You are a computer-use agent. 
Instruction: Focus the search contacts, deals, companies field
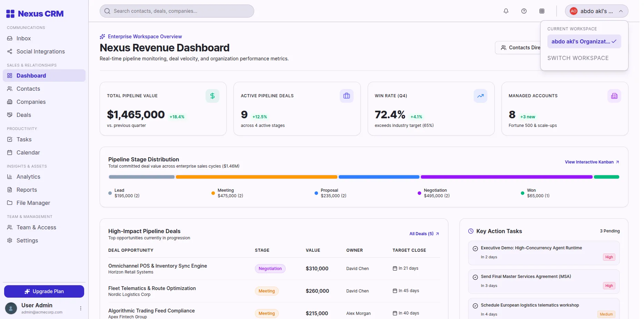point(177,11)
